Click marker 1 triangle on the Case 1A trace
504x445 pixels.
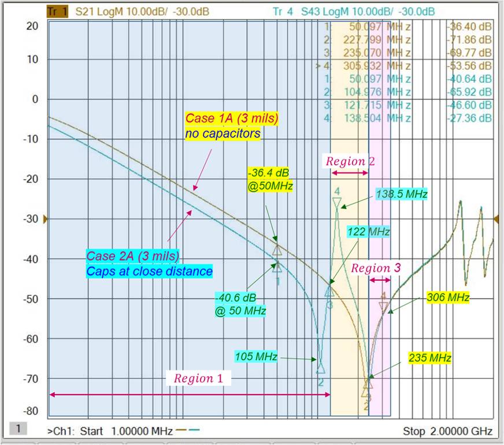coord(277,250)
